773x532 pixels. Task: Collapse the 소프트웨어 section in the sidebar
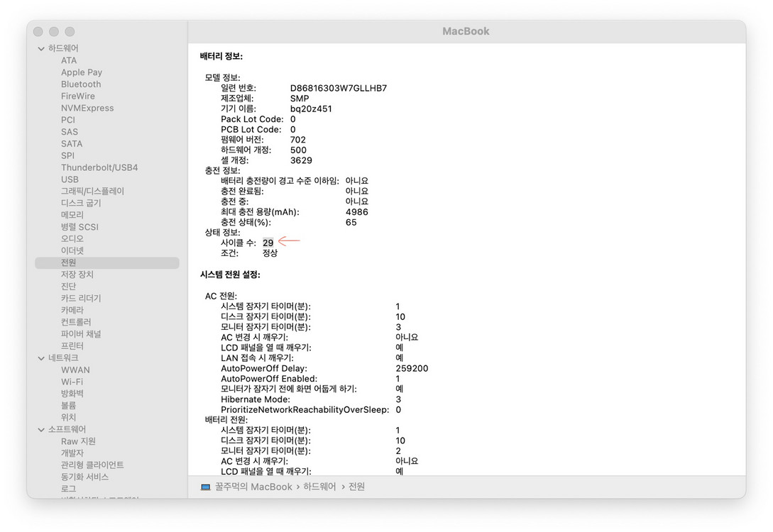(41, 429)
